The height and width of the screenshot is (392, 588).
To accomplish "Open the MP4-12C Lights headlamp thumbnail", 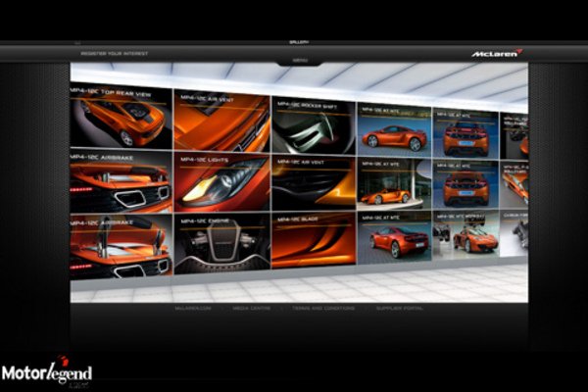I will [x=221, y=182].
